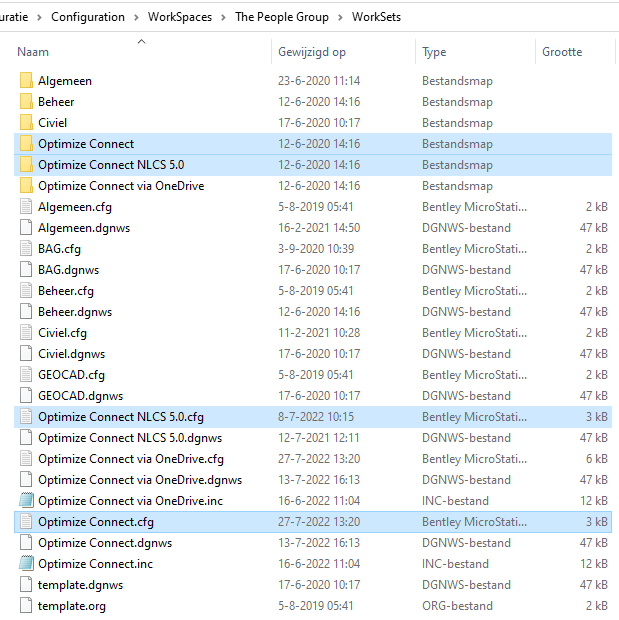Select the Algemeen.cfg file name
The width and height of the screenshot is (619, 620).
[x=75, y=207]
